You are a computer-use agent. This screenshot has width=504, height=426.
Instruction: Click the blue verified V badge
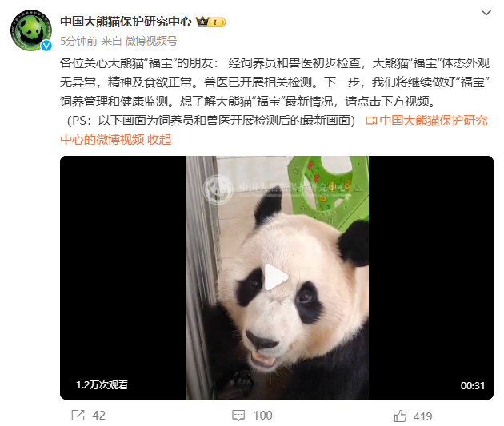pos(46,46)
